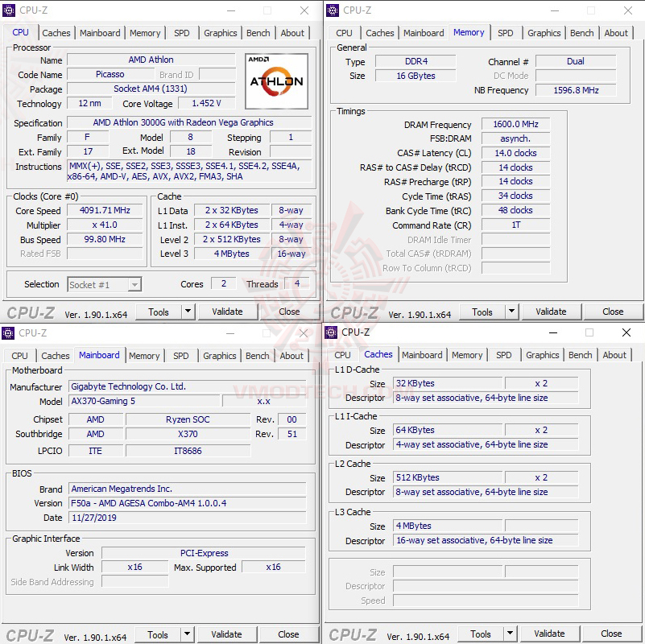
Task: Open Graphics tab in CPU window
Action: click(x=221, y=33)
